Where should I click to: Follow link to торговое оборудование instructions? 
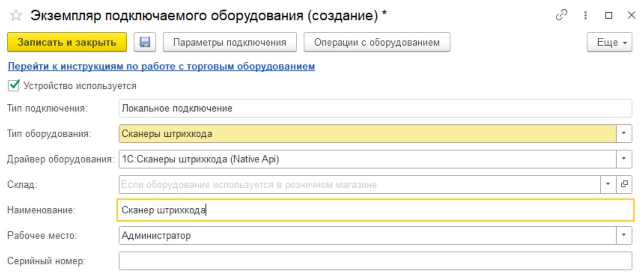click(x=161, y=66)
